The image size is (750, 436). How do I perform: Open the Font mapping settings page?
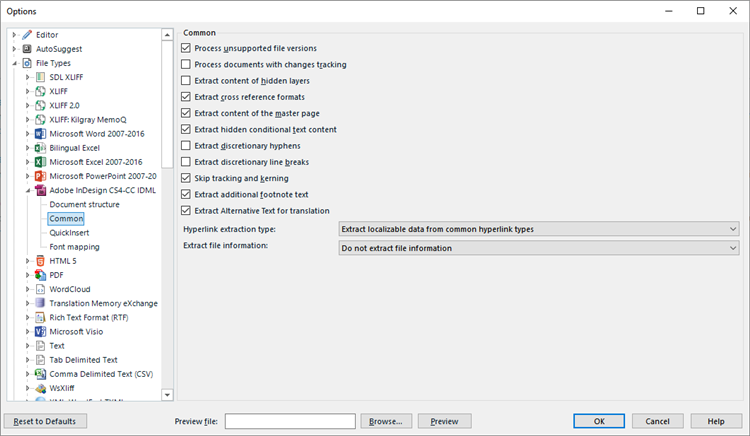coord(75,247)
